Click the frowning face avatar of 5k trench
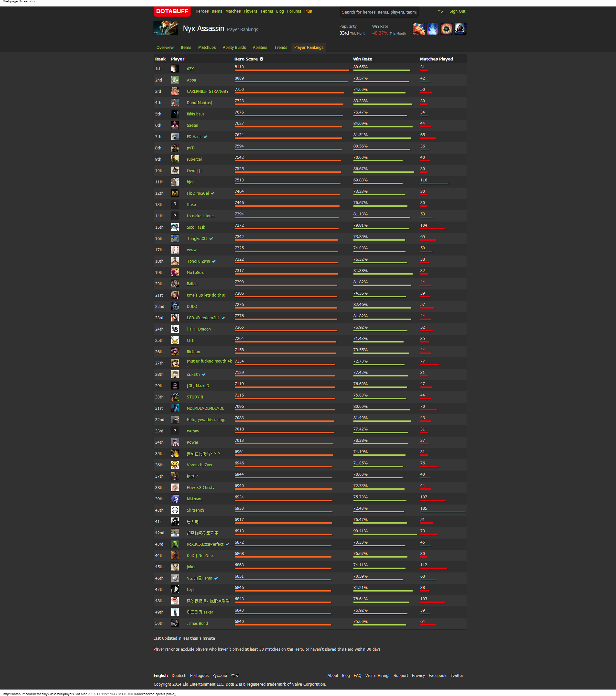This screenshot has height=696, width=616. [175, 510]
